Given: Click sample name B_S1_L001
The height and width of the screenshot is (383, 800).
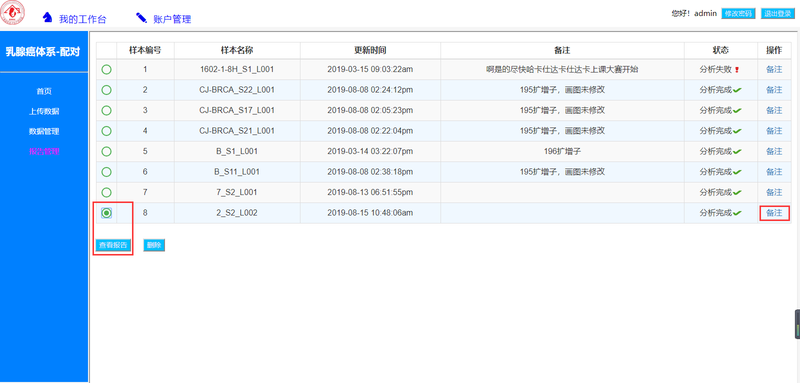Looking at the screenshot, I should [237, 151].
